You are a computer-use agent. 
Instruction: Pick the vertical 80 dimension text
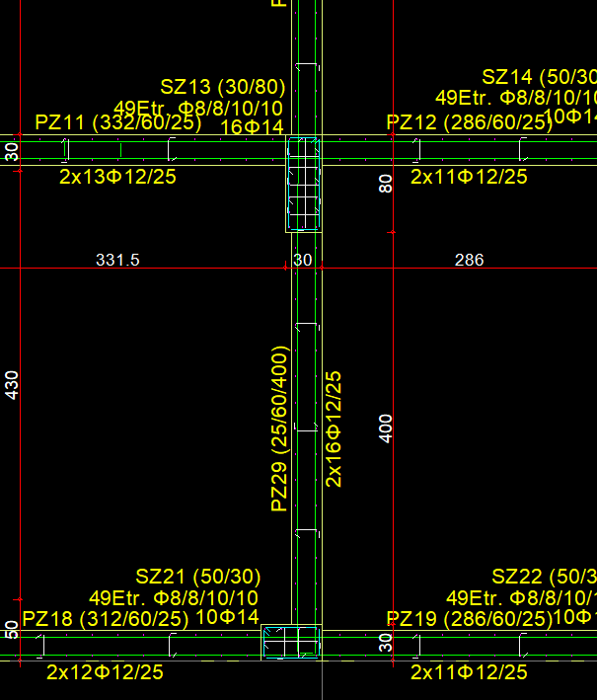pos(387,183)
